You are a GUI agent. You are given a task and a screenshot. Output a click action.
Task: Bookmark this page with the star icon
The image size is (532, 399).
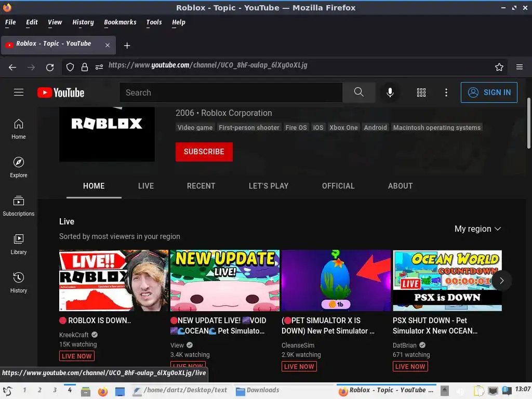tap(499, 67)
